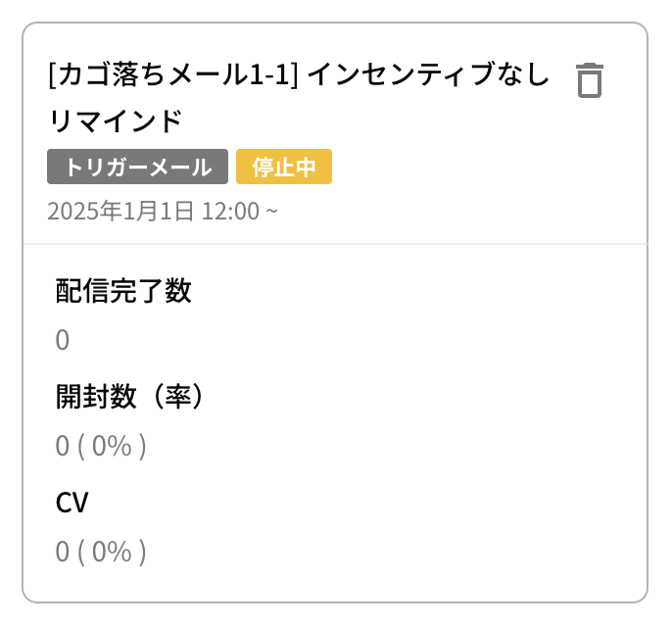Select the 配信完了数 label
This screenshot has width=672, height=625.
coord(123,291)
